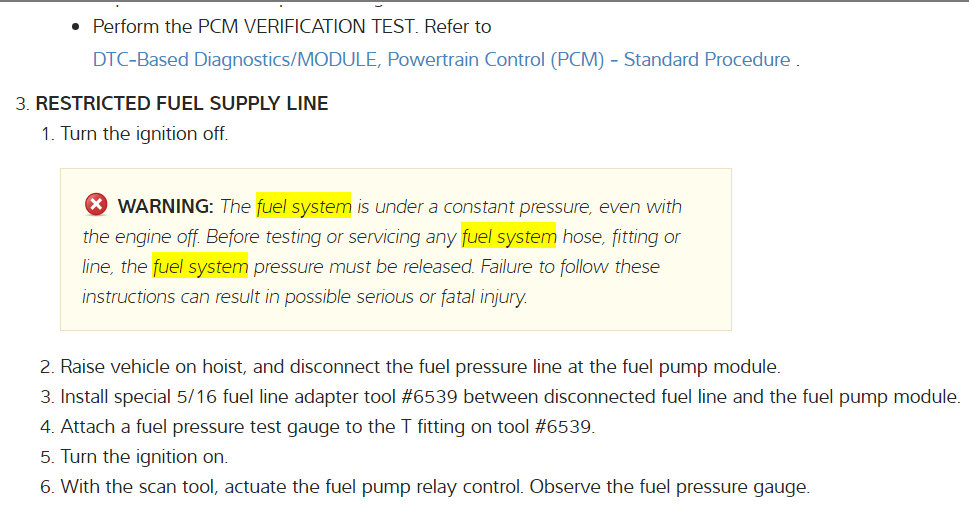This screenshot has width=969, height=529.
Task: Click "Failure to follow these" warning text
Action: (570, 267)
